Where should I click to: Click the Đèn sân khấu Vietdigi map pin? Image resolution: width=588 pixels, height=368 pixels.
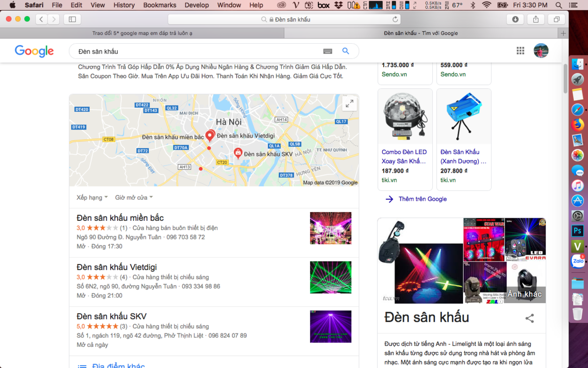point(210,136)
